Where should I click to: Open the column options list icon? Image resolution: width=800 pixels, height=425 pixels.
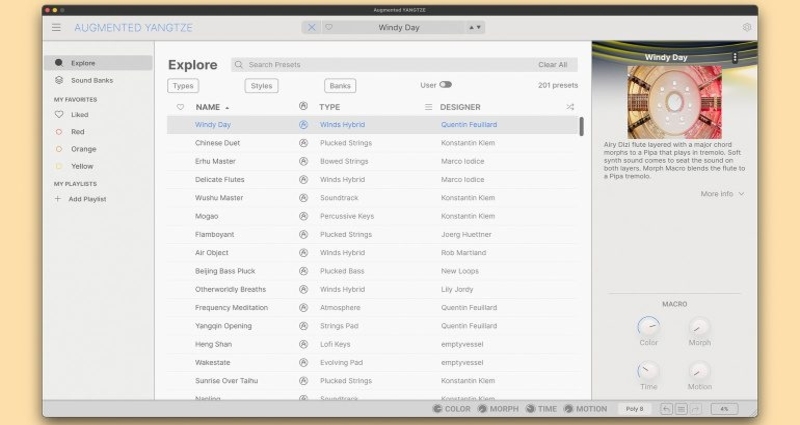(x=429, y=107)
